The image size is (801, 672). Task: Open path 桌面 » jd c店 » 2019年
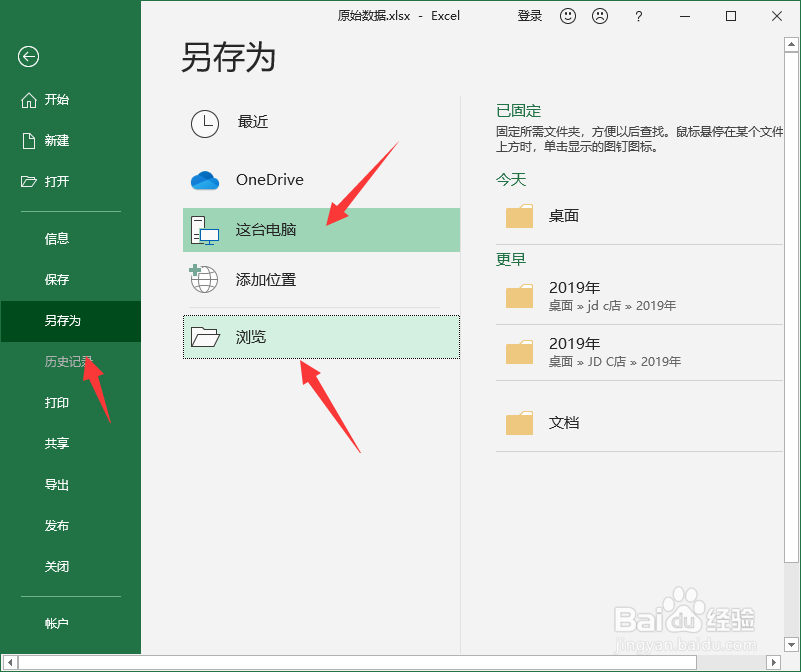tap(612, 306)
